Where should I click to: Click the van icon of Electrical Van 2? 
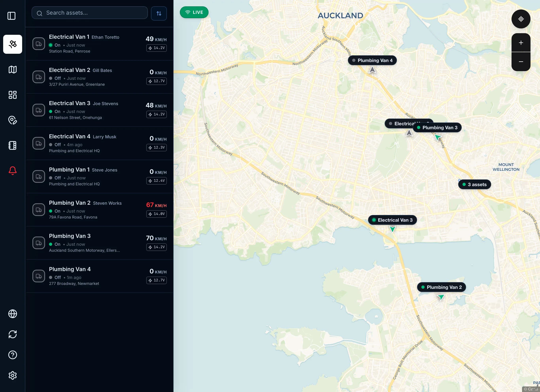pos(39,77)
